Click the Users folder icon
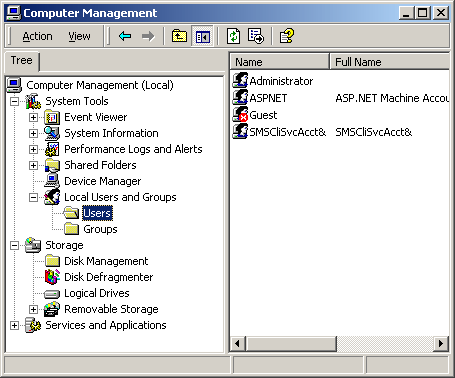The image size is (455, 378). [x=71, y=213]
